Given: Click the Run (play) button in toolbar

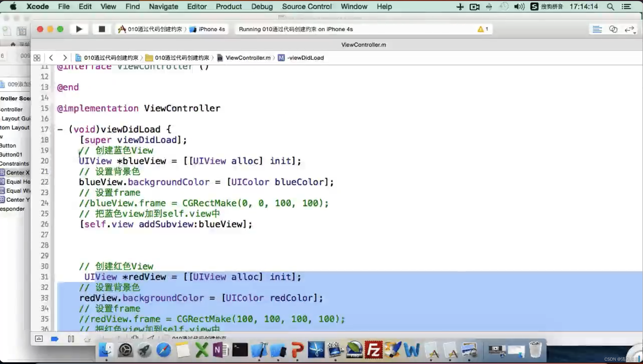Looking at the screenshot, I should tap(79, 29).
